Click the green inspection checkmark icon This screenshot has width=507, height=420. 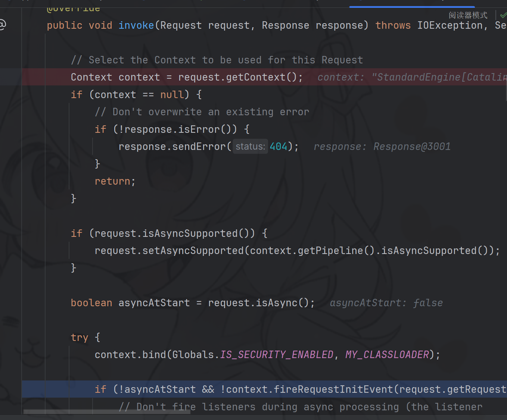coord(503,15)
